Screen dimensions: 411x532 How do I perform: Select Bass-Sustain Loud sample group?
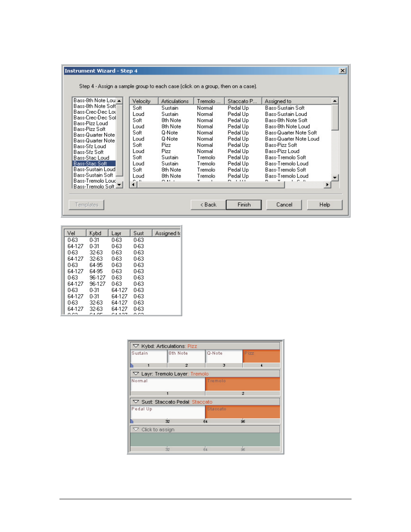[x=94, y=169]
